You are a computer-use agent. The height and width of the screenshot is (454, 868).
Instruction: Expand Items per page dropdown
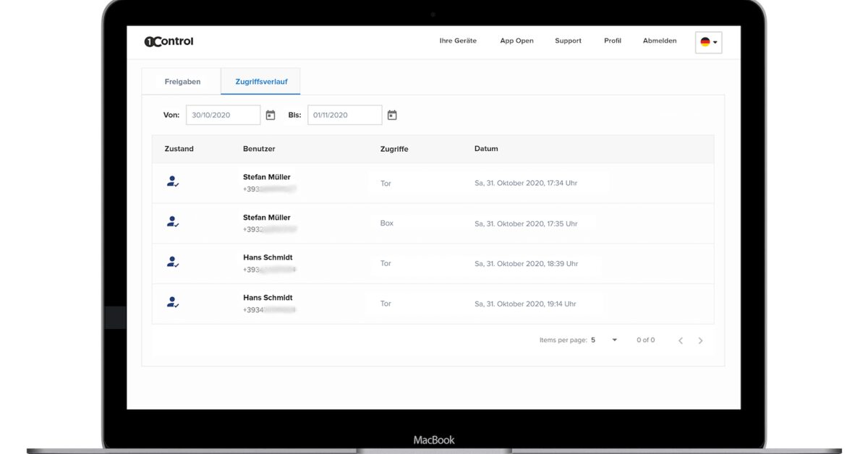604,340
